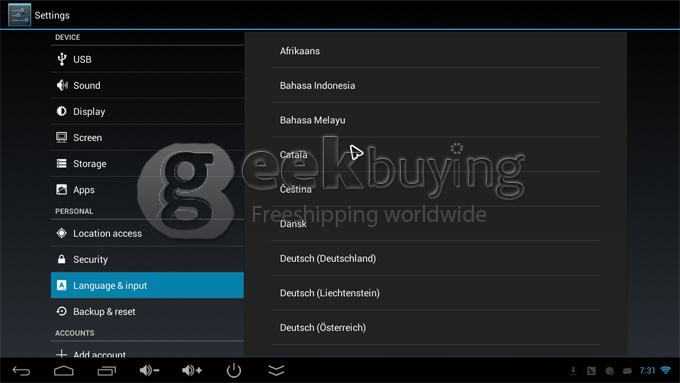680x383 pixels.
Task: Open the Sound settings entry
Action: click(x=147, y=85)
